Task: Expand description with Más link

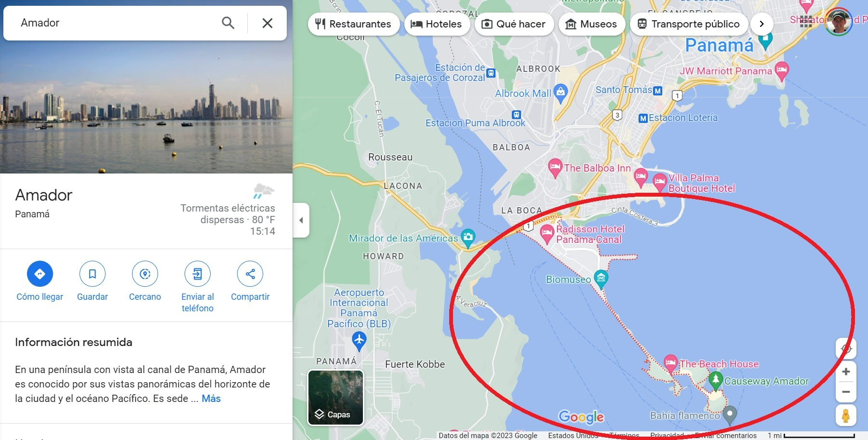Action: tap(211, 399)
